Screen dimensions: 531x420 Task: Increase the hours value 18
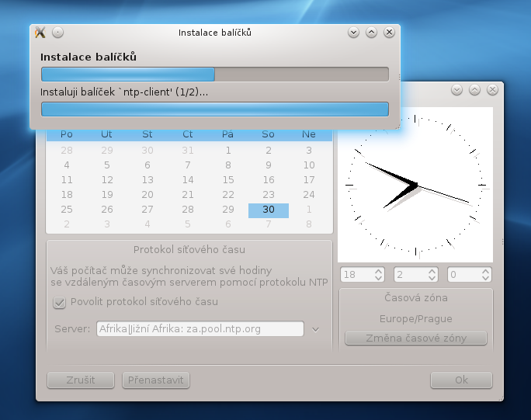click(x=379, y=271)
